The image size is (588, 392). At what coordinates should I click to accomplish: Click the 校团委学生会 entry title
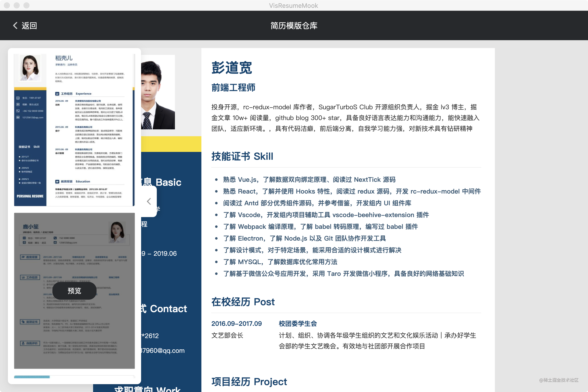click(x=297, y=323)
